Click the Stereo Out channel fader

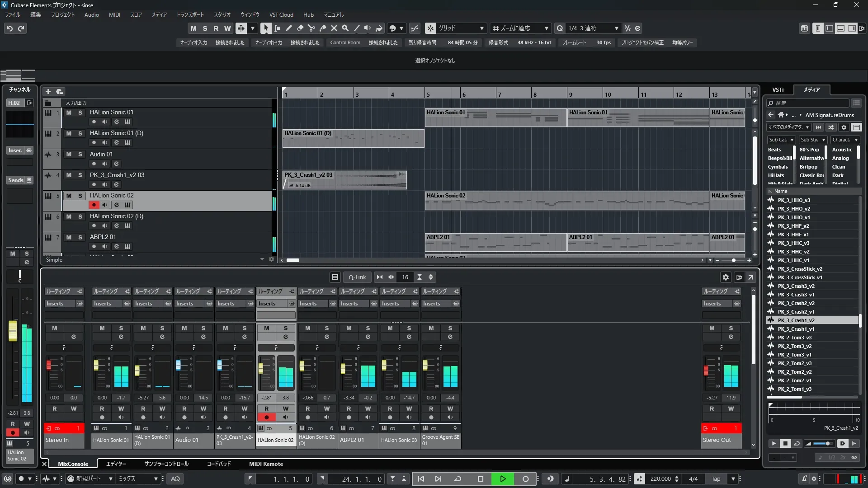[x=706, y=371]
